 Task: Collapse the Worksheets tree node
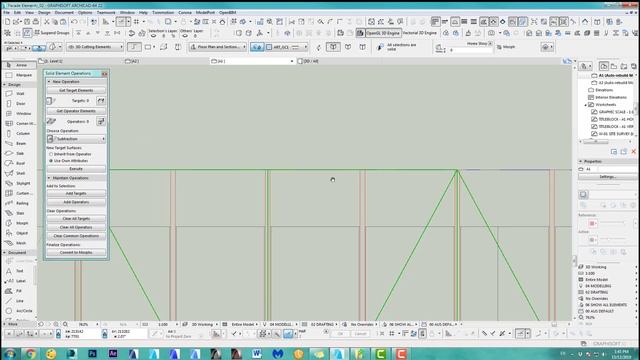[x=585, y=105]
